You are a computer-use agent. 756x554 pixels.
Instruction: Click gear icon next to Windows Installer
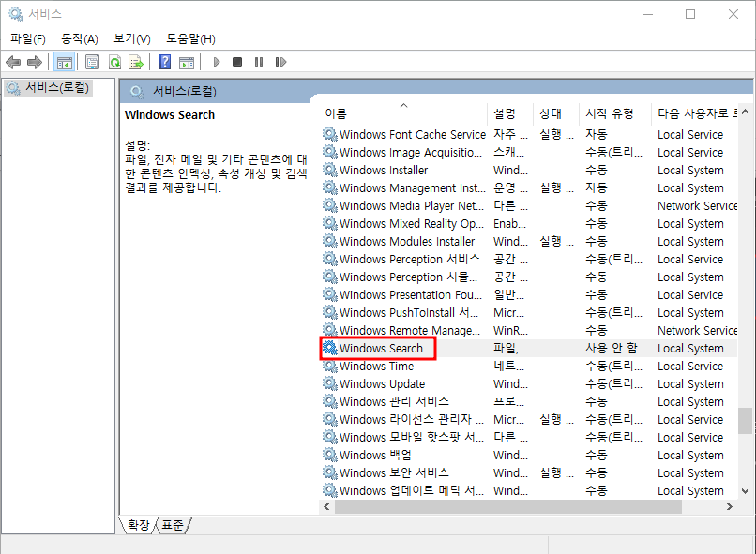tap(330, 170)
